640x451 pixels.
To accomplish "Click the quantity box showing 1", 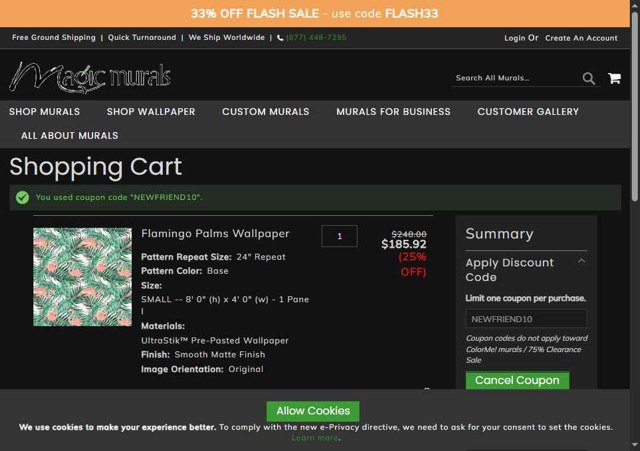I will tap(339, 236).
